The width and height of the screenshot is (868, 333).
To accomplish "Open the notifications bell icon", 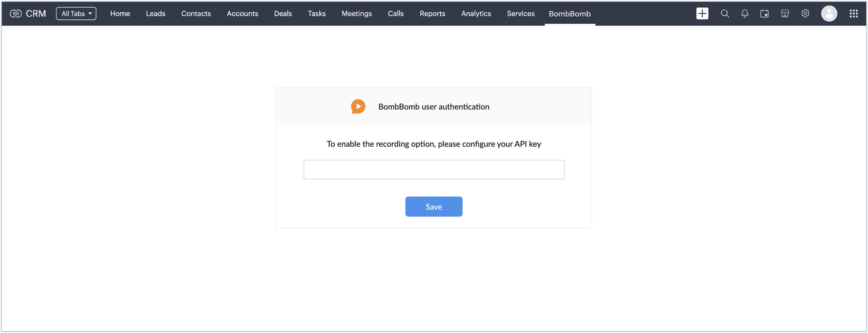I will [x=745, y=13].
